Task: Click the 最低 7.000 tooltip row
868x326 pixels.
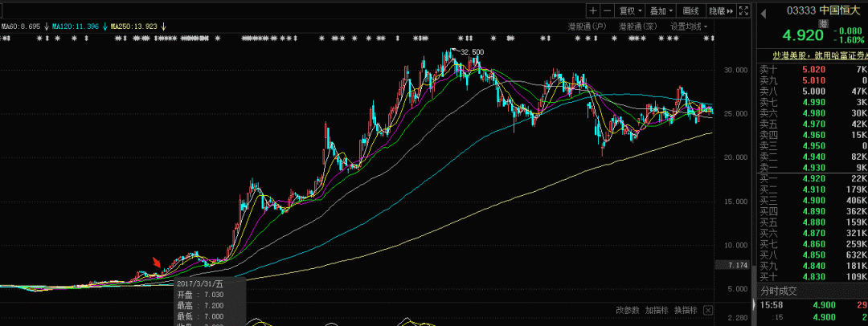Action: point(200,316)
